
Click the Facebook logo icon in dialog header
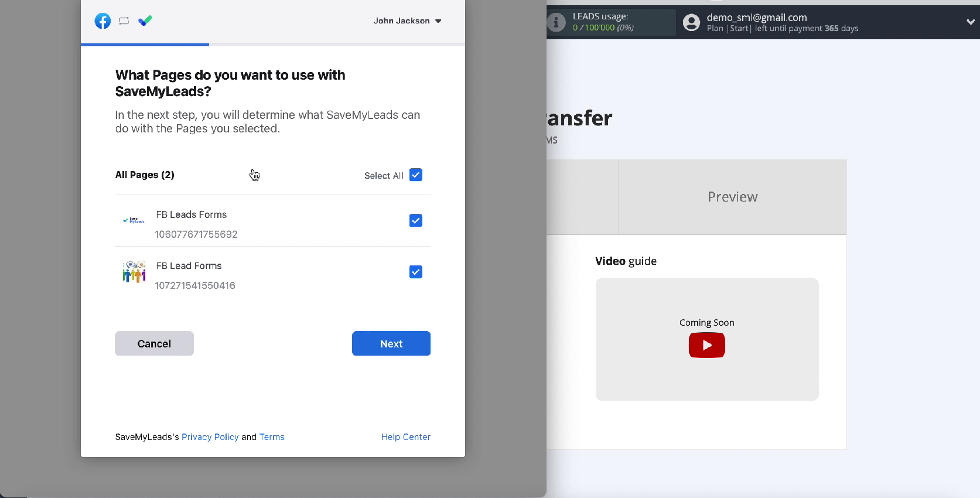click(103, 21)
